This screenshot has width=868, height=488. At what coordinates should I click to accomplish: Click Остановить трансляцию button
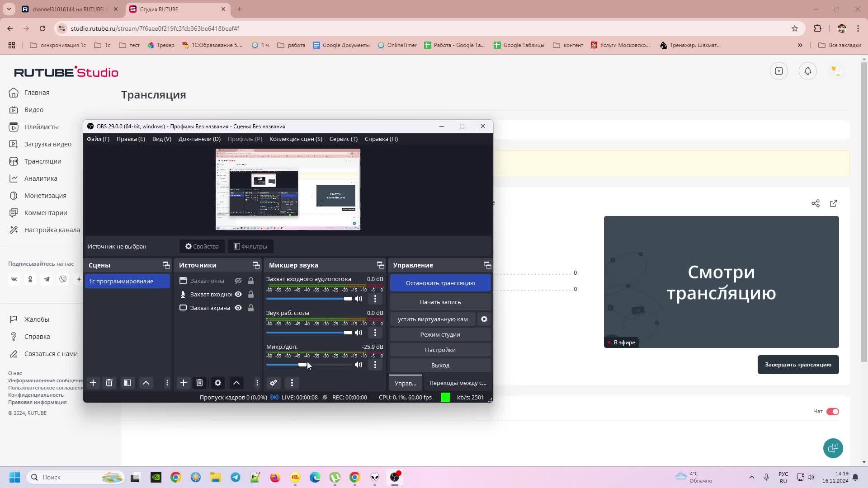[x=440, y=283]
